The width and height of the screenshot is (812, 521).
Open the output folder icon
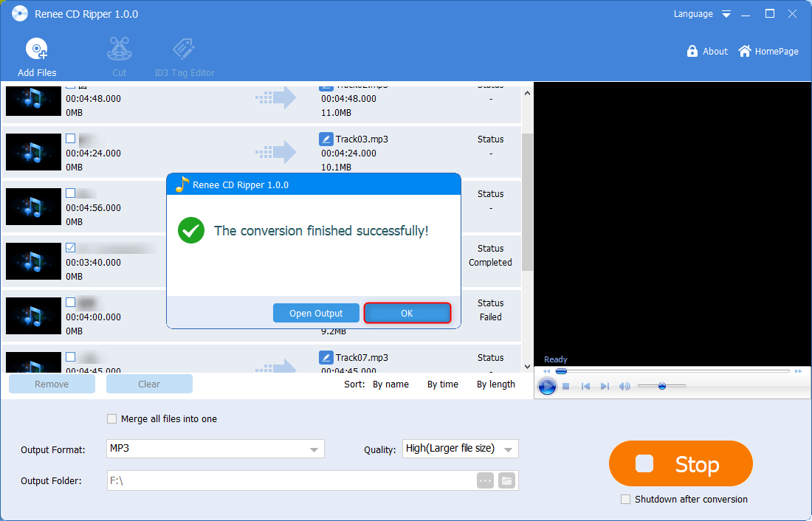[x=506, y=480]
